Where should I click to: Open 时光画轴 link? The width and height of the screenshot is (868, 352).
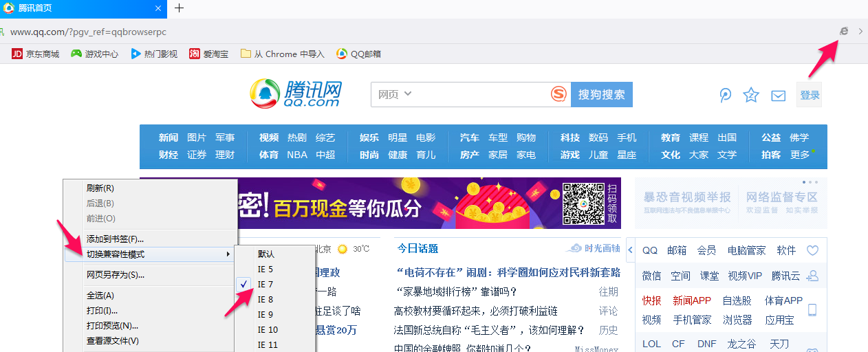tap(593, 249)
